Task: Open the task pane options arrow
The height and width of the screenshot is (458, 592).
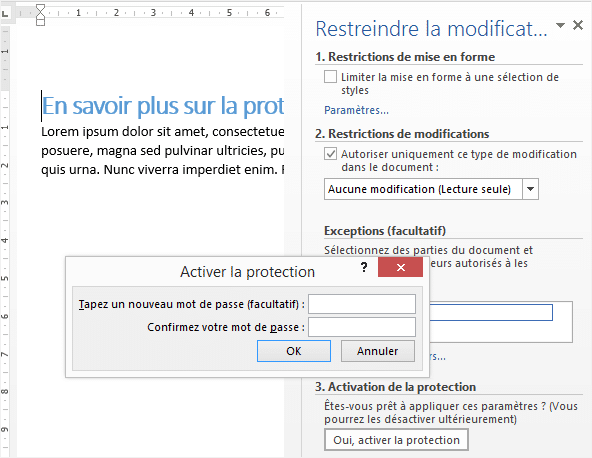Action: click(560, 26)
